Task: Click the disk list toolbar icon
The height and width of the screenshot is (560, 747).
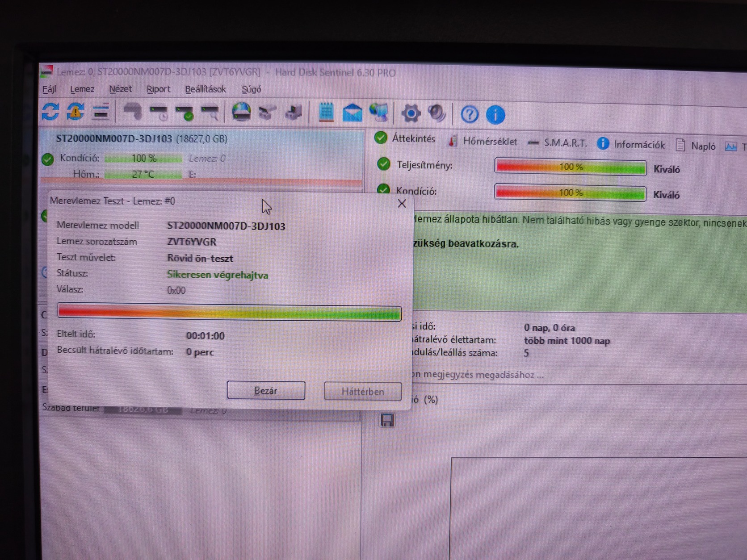Action: (x=101, y=112)
